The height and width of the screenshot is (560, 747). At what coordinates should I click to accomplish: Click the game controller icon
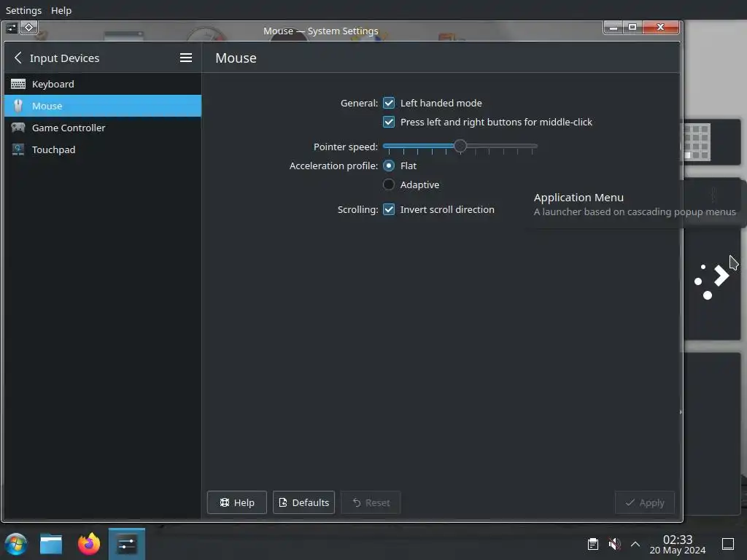coord(18,128)
